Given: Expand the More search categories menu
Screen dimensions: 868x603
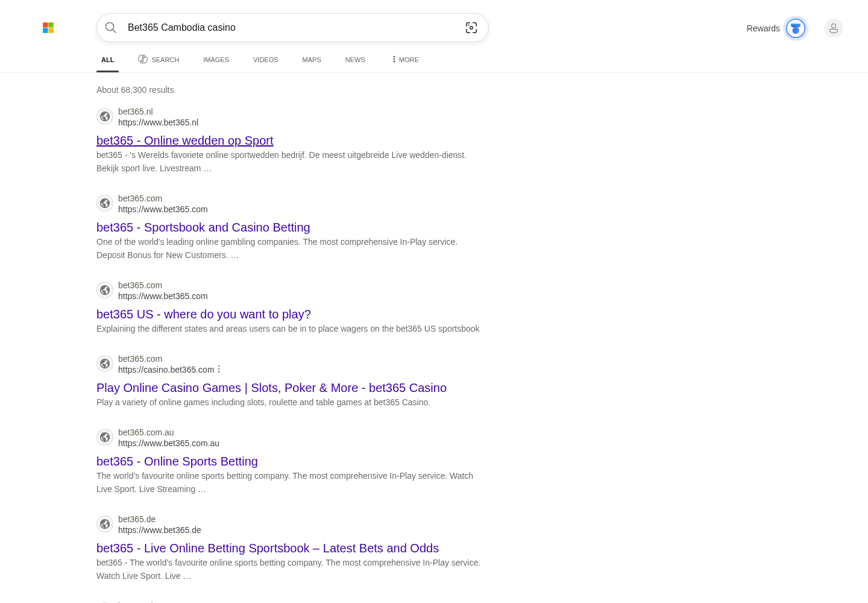Looking at the screenshot, I should pyautogui.click(x=405, y=60).
